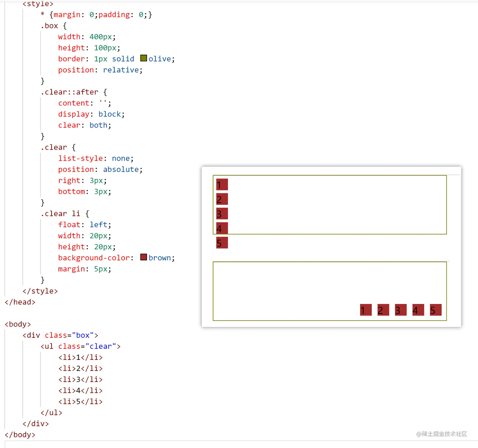Click the 'list-style: none' declaration
The image size is (478, 448).
click(96, 158)
